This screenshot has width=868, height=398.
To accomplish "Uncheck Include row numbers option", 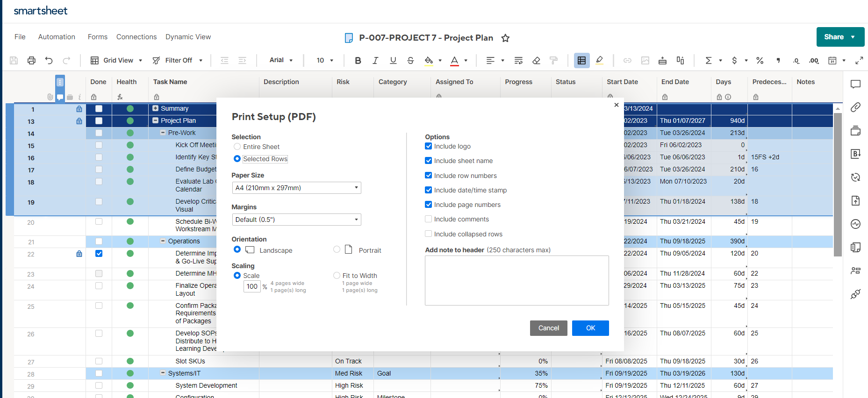I will [x=428, y=175].
